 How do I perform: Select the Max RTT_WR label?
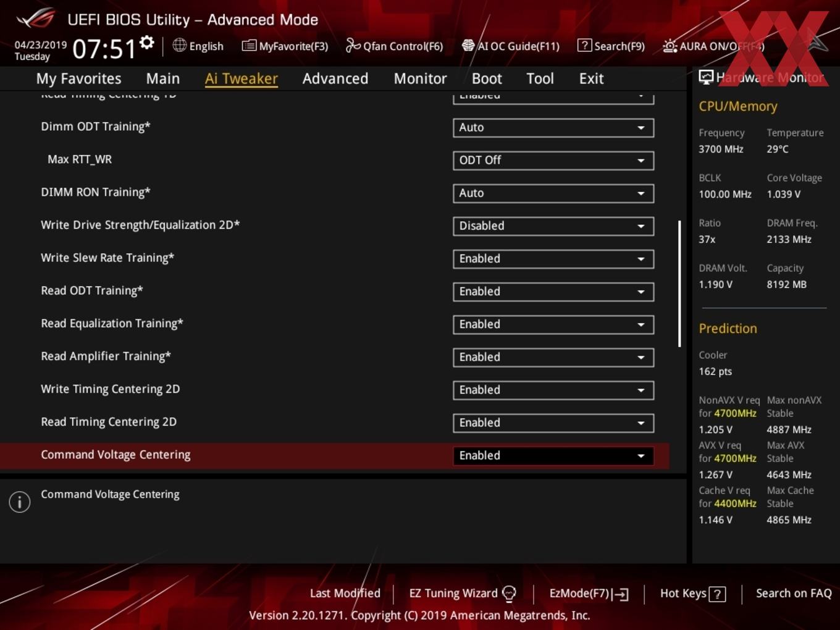(x=80, y=159)
